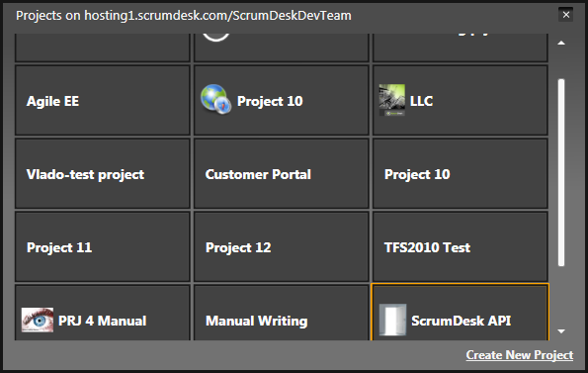
Task: Open the Manual Writing project
Action: pos(282,313)
